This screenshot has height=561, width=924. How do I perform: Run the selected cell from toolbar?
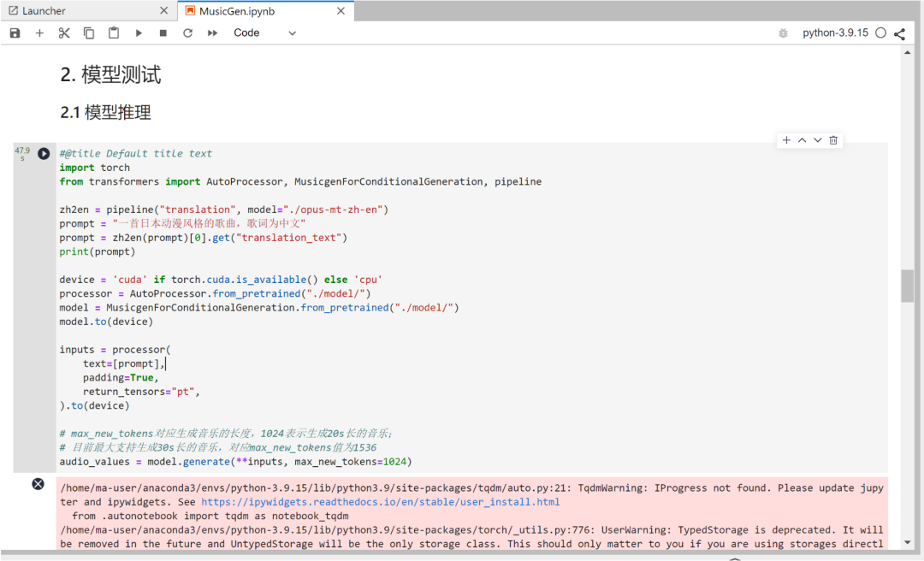click(139, 33)
